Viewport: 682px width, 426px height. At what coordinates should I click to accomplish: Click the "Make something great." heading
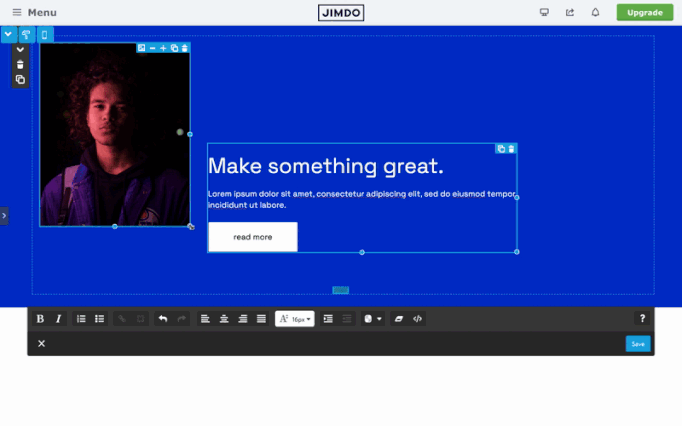[326, 166]
